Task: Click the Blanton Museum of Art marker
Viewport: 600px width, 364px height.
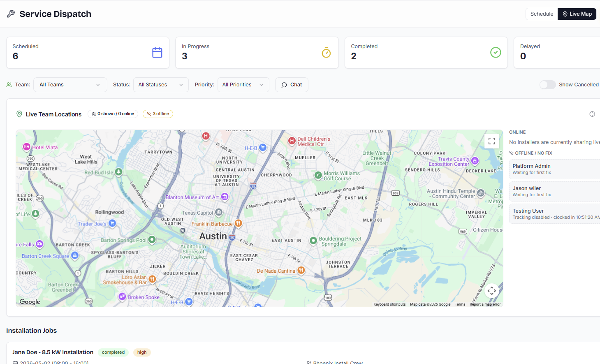Action: [x=225, y=197]
